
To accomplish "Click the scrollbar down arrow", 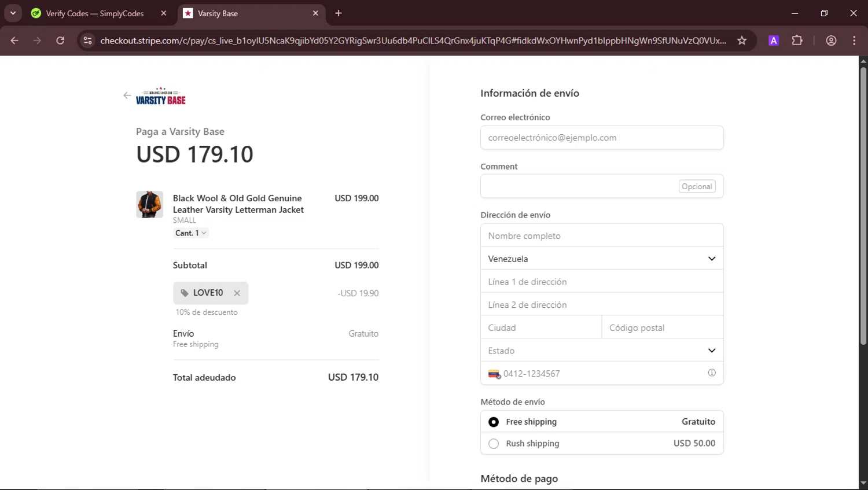I will coord(863,483).
